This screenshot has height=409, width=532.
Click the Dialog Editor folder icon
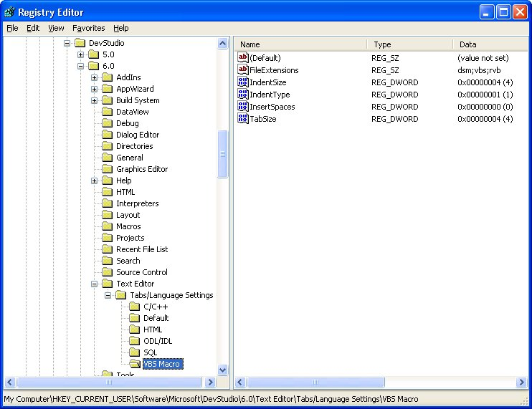(x=108, y=135)
